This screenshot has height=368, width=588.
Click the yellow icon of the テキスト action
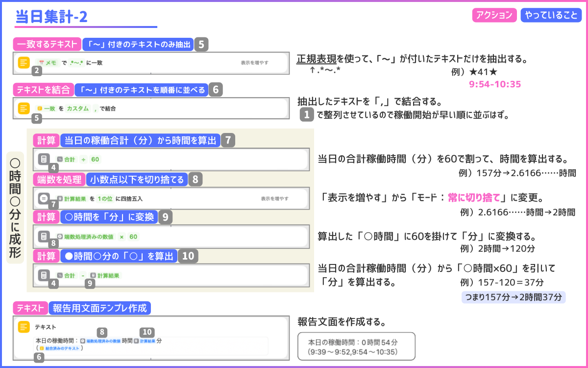[24, 327]
